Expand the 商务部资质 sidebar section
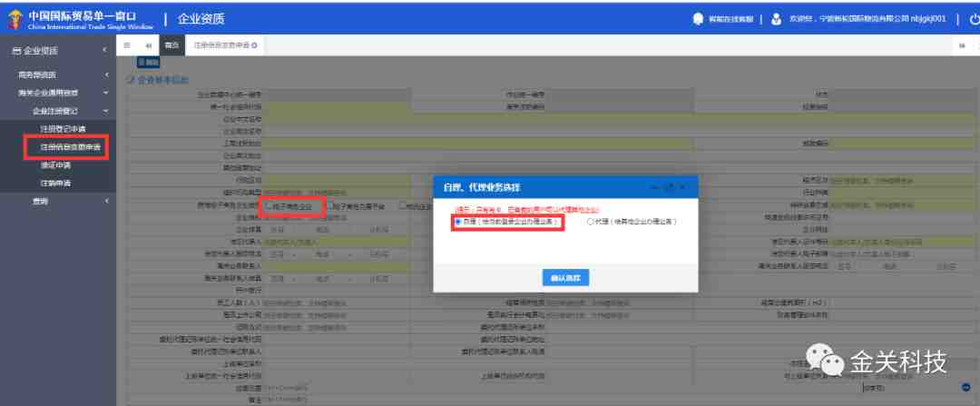The image size is (980, 406). 106,74
